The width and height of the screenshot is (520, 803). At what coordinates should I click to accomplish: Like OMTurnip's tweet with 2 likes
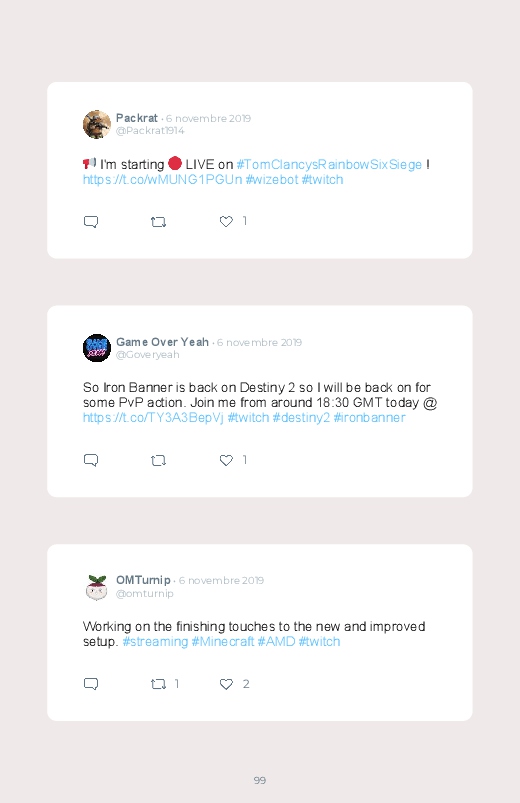click(x=226, y=684)
